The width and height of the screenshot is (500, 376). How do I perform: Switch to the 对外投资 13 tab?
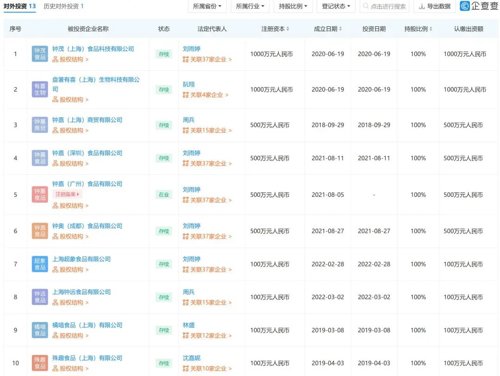tap(20, 6)
